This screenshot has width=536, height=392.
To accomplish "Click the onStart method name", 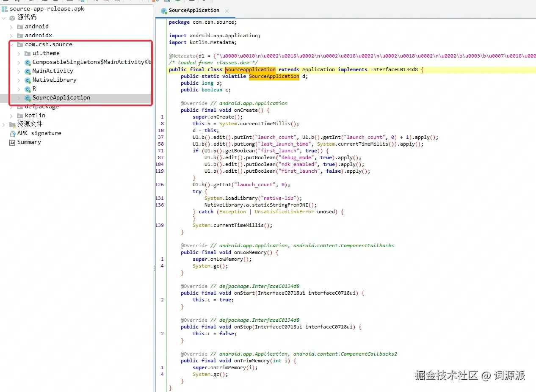I will point(244,293).
